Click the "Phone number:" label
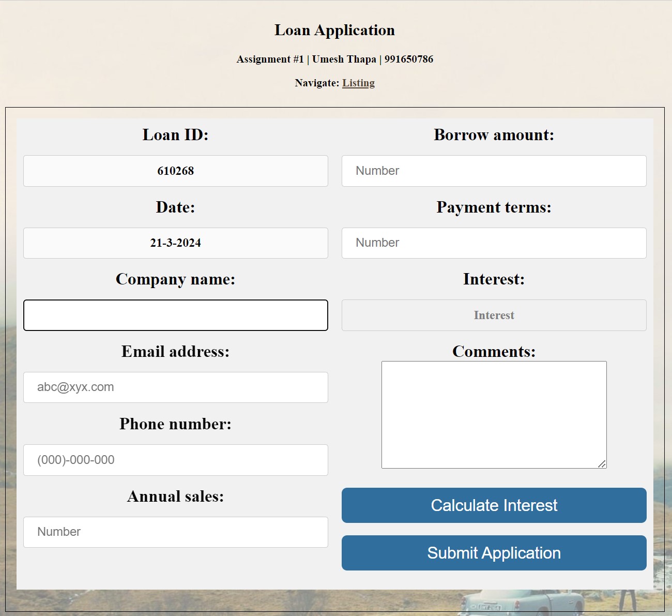This screenshot has height=616, width=672. click(x=176, y=424)
